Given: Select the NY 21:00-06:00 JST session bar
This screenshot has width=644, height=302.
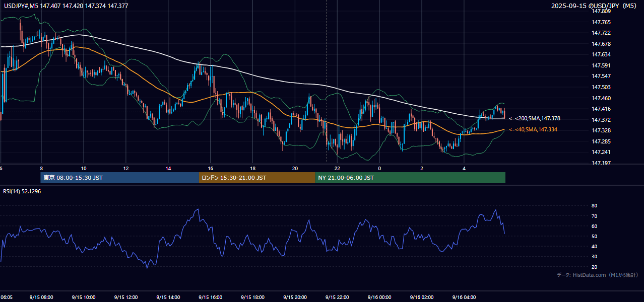Looking at the screenshot, I should pos(410,178).
